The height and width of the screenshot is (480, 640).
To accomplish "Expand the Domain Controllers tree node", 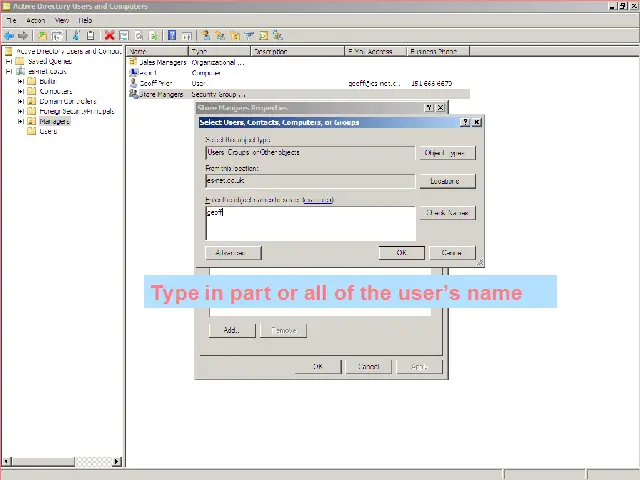I will (x=20, y=101).
